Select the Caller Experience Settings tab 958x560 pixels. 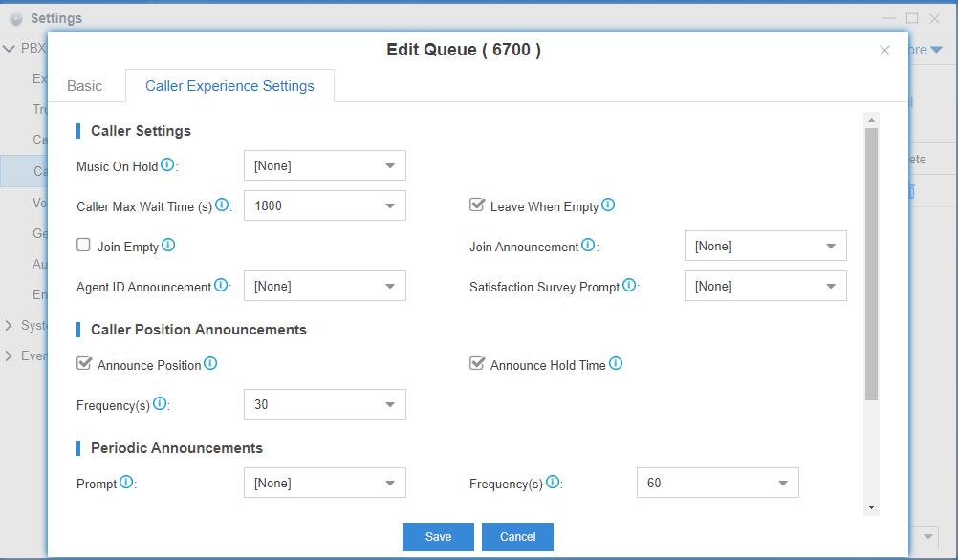[229, 86]
